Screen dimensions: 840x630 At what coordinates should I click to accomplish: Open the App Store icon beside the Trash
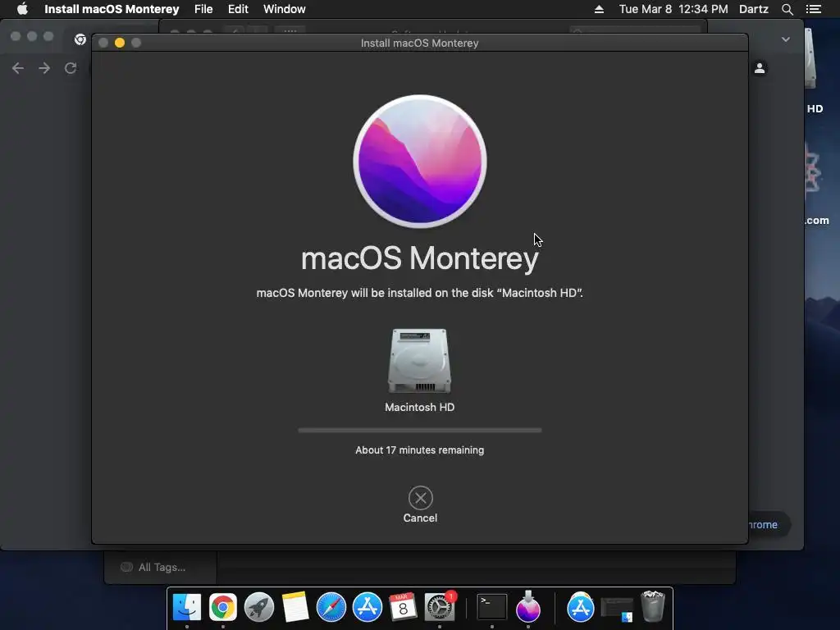point(581,607)
